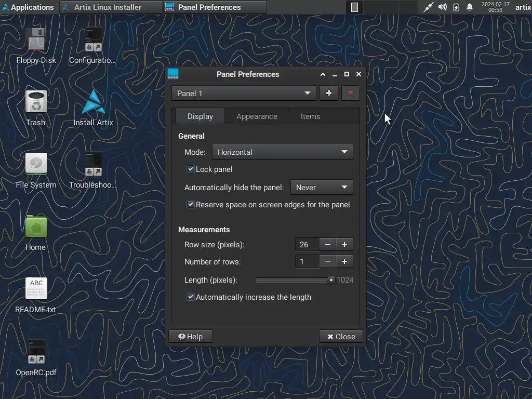Click the Length (pixels) slider handle
The width and height of the screenshot is (532, 399).
[x=331, y=280]
